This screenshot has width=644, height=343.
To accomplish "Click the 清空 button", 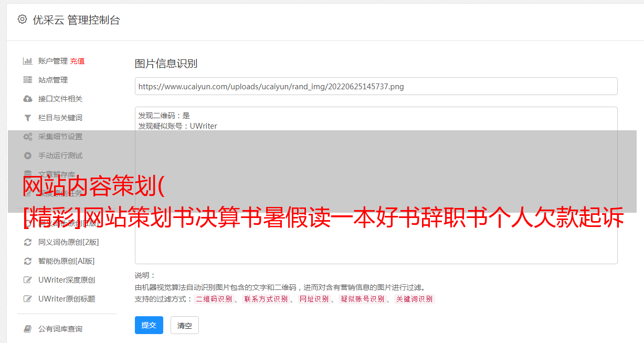I will click(x=185, y=325).
